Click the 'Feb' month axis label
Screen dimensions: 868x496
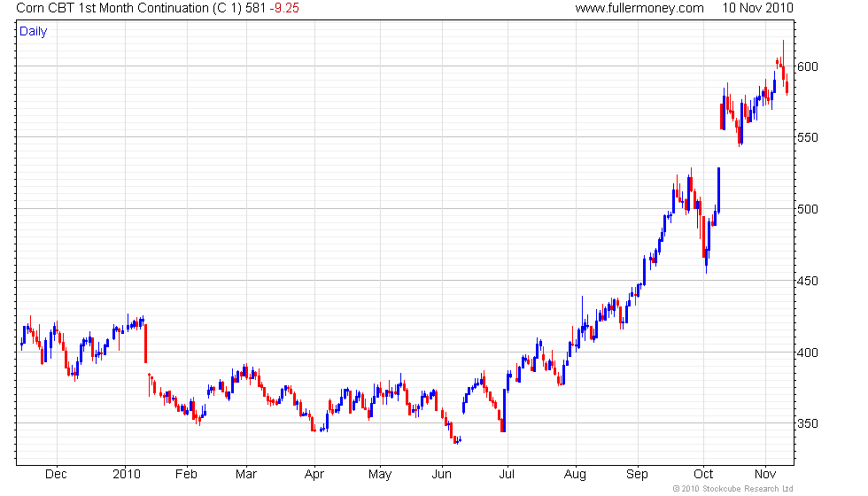pyautogui.click(x=186, y=475)
